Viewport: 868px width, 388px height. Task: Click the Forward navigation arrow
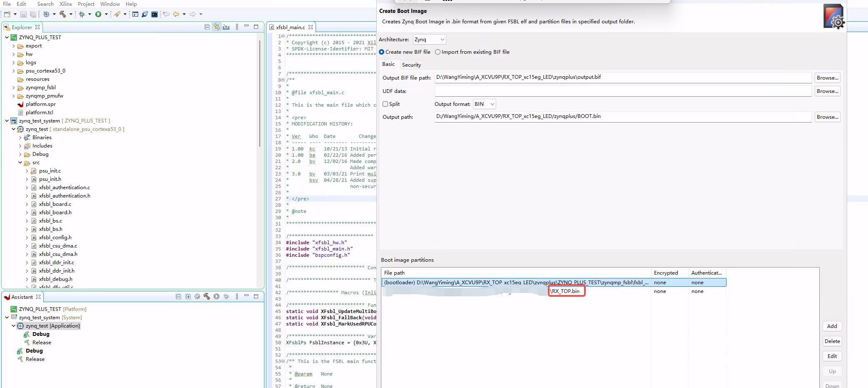193,14
